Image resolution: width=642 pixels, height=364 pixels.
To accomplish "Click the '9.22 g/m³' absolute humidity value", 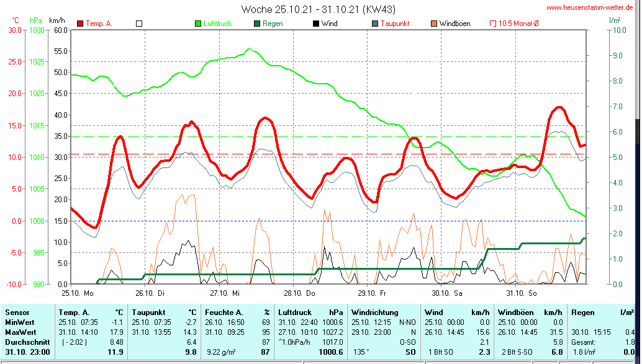I will (221, 352).
